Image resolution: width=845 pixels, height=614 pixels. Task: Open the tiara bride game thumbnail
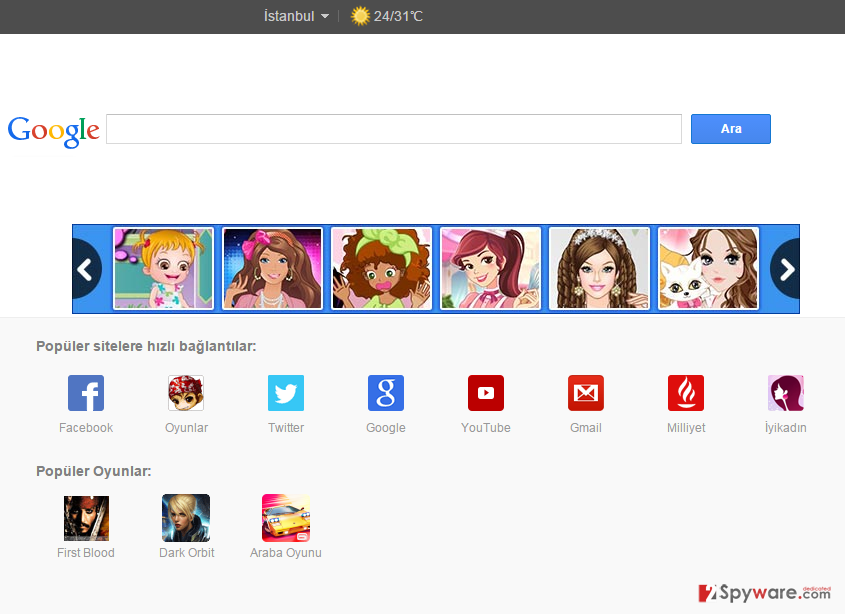click(599, 268)
